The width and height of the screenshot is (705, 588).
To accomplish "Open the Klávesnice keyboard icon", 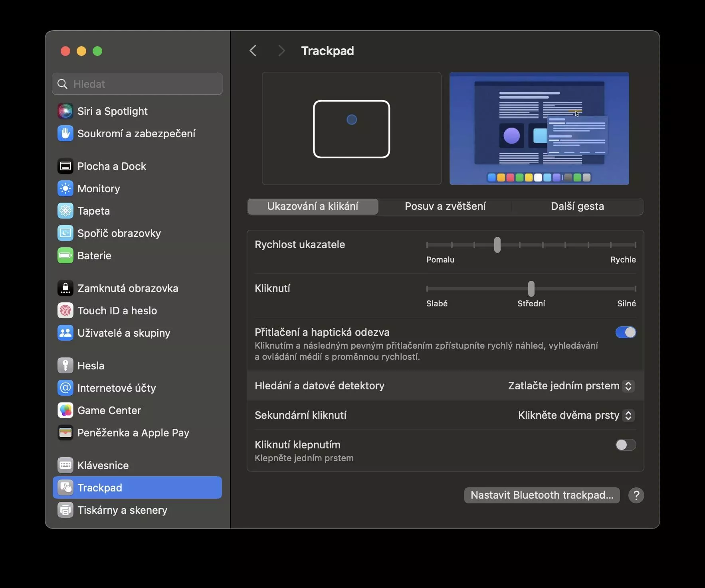I will click(65, 466).
